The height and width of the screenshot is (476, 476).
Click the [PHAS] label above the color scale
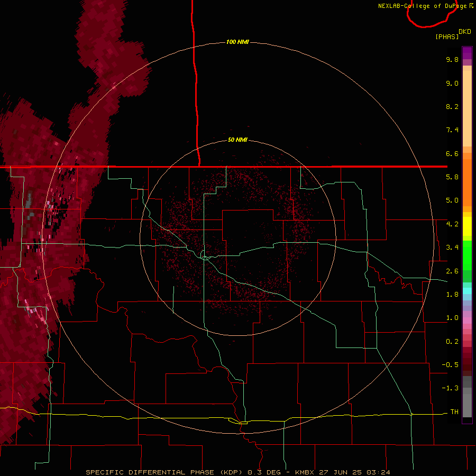click(447, 36)
